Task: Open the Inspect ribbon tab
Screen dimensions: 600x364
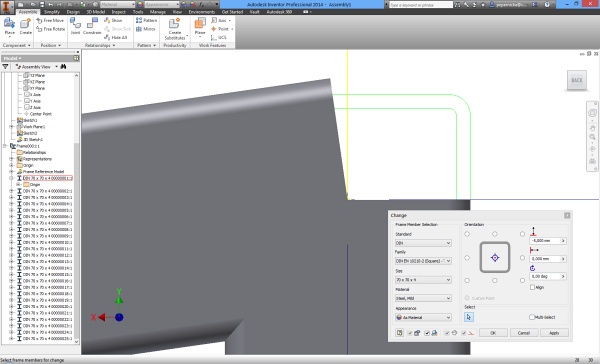Action: point(118,12)
